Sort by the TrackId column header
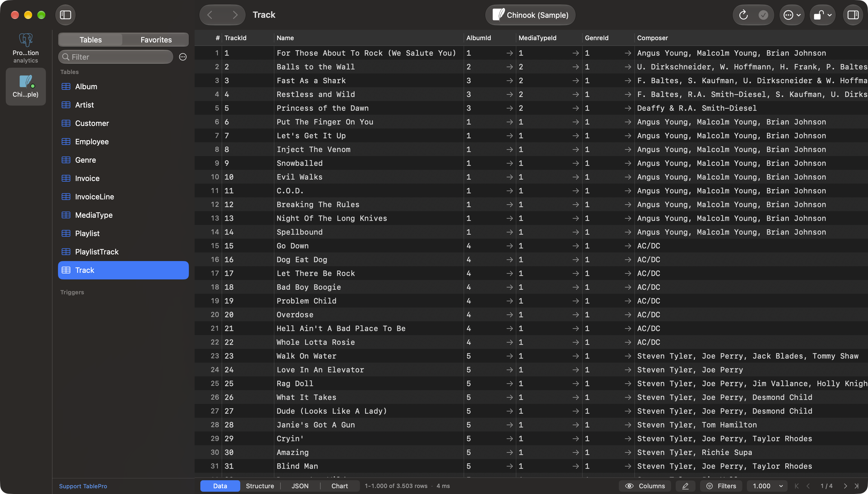This screenshot has height=494, width=868. (x=248, y=38)
